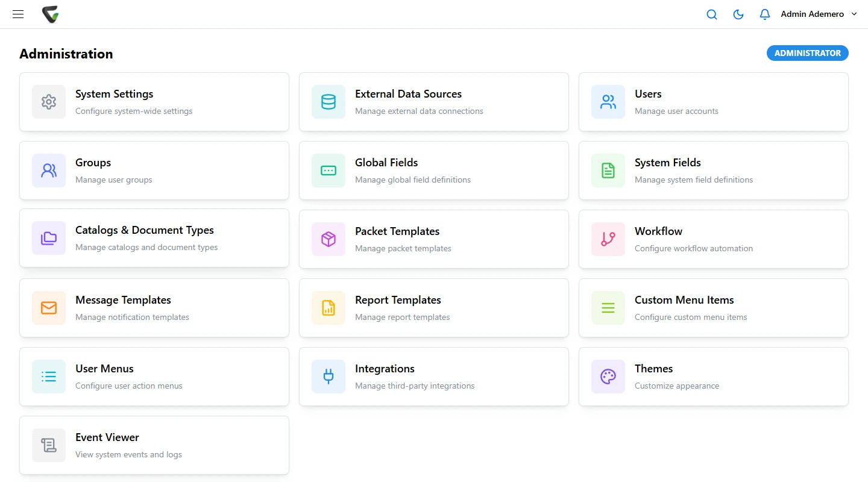Click the Report Templates chart icon

click(329, 308)
